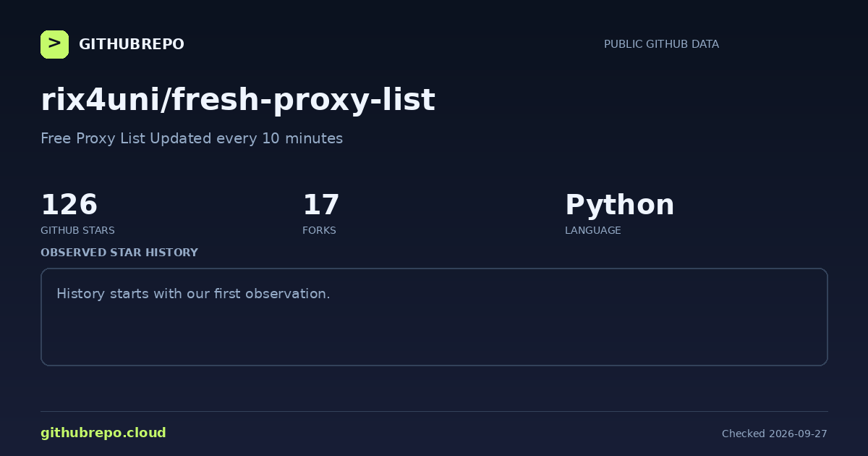Screen dimensions: 868x456
Task: Click the 126 stars count
Action: click(69, 205)
